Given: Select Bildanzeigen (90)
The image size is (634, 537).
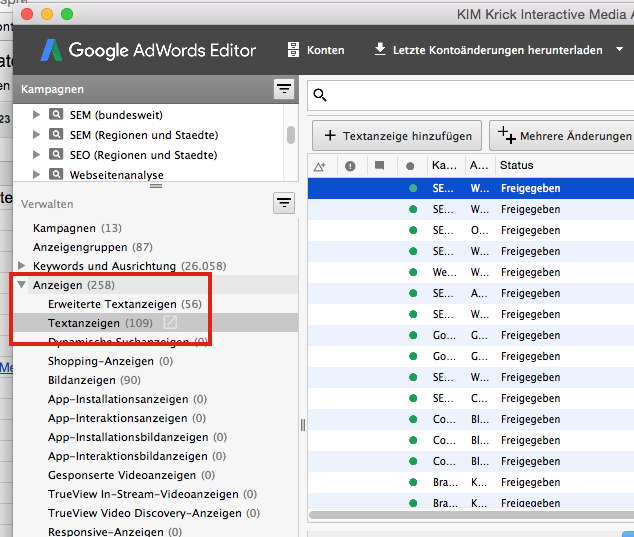Looking at the screenshot, I should coord(94,380).
